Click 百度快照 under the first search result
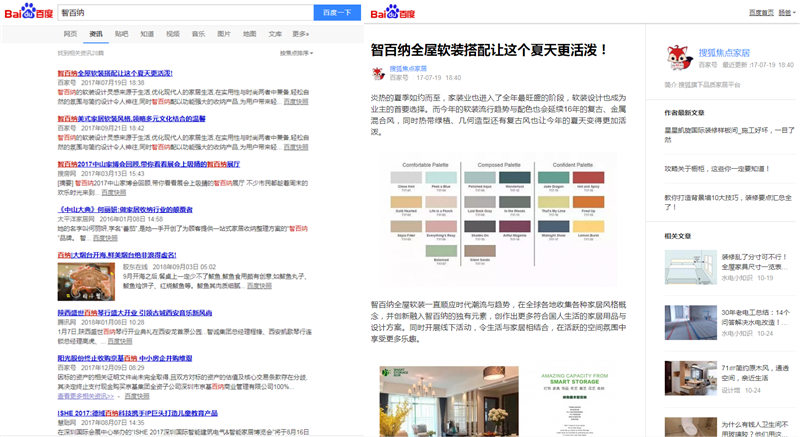This screenshot has width=800, height=437. coord(296,102)
